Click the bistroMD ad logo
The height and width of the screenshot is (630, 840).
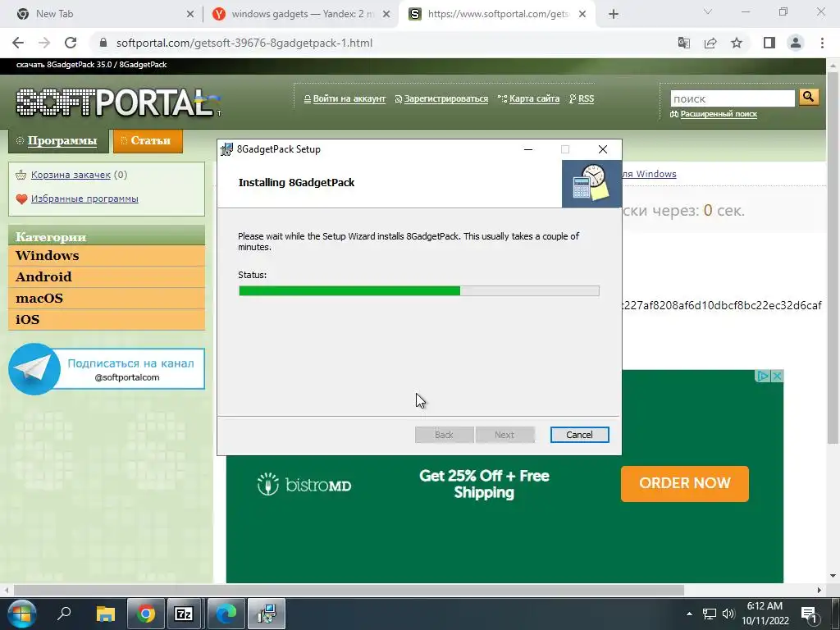click(304, 484)
